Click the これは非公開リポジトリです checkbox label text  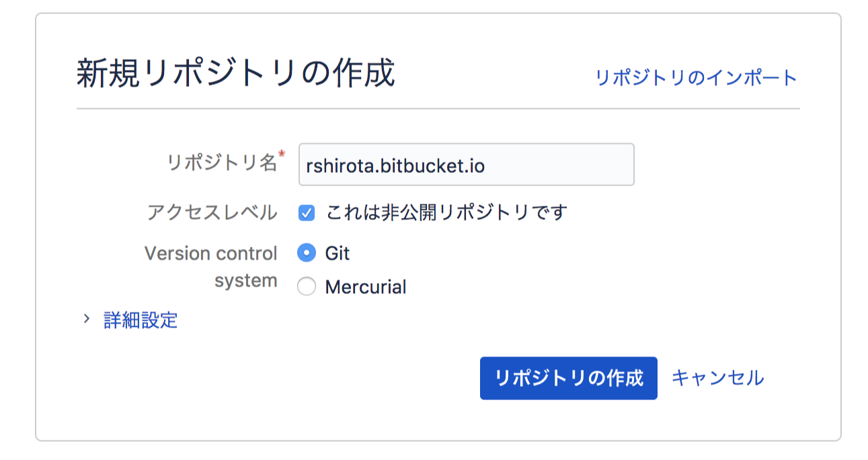coord(446,213)
